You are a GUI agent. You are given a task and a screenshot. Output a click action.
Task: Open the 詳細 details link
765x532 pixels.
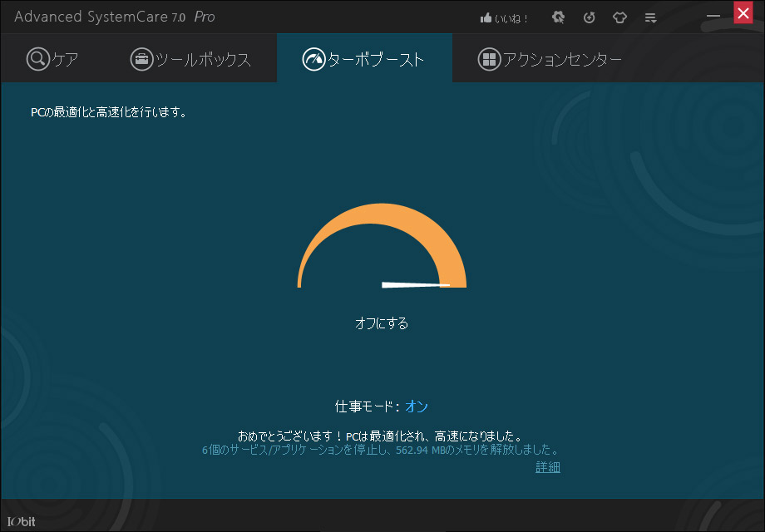[547, 467]
